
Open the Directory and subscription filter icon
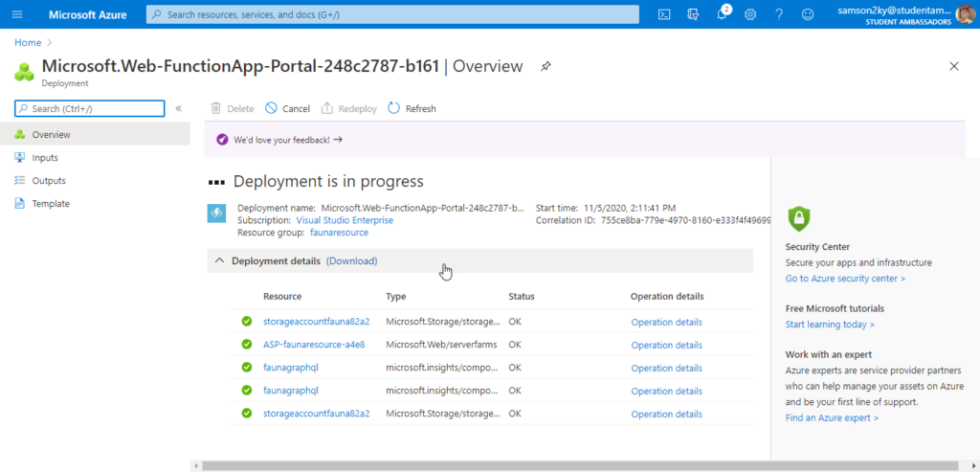693,14
